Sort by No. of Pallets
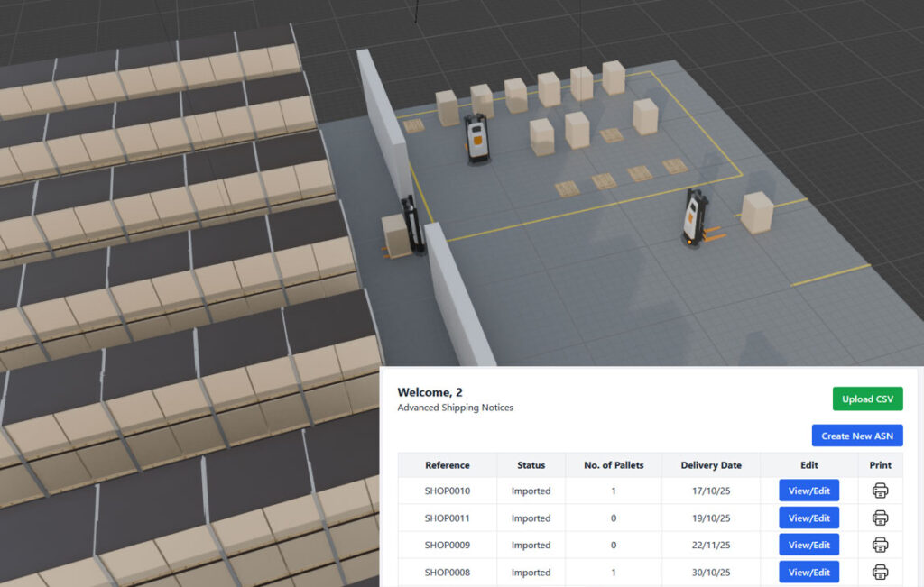Image resolution: width=924 pixels, height=587 pixels. (x=613, y=464)
